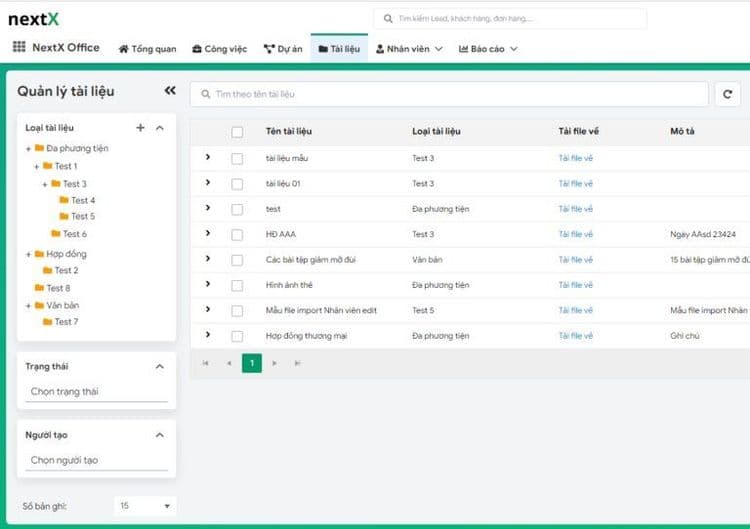Open the Nhân viên menu
Screen dimensions: 750x529
click(x=409, y=48)
